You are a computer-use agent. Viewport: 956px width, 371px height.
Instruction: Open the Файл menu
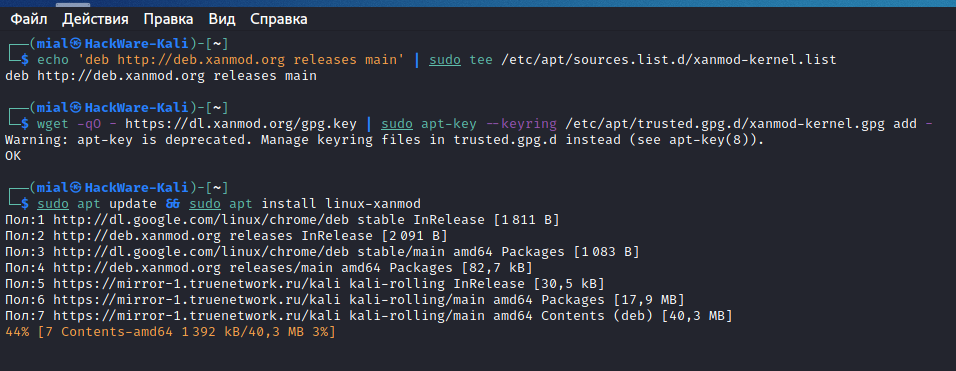[29, 19]
